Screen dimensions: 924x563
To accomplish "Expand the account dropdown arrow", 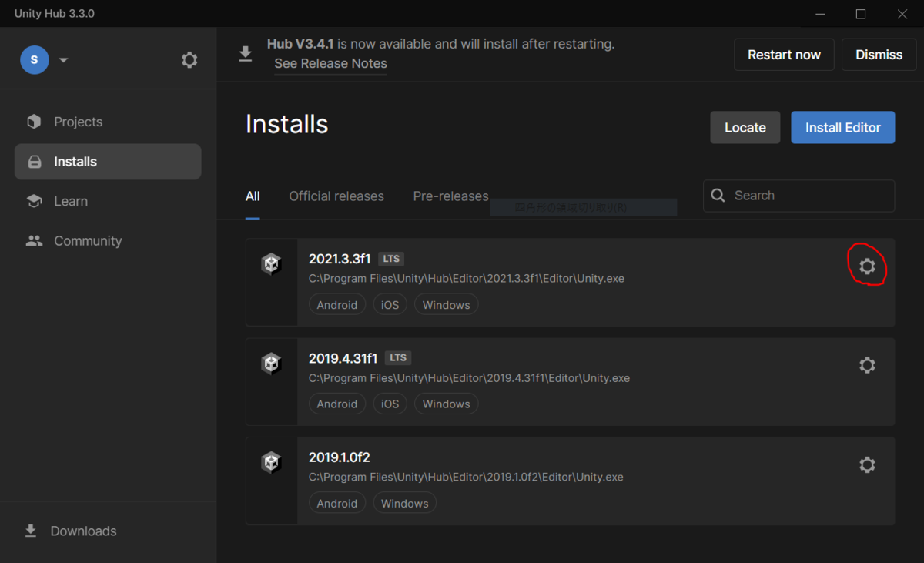I will 63,60.
